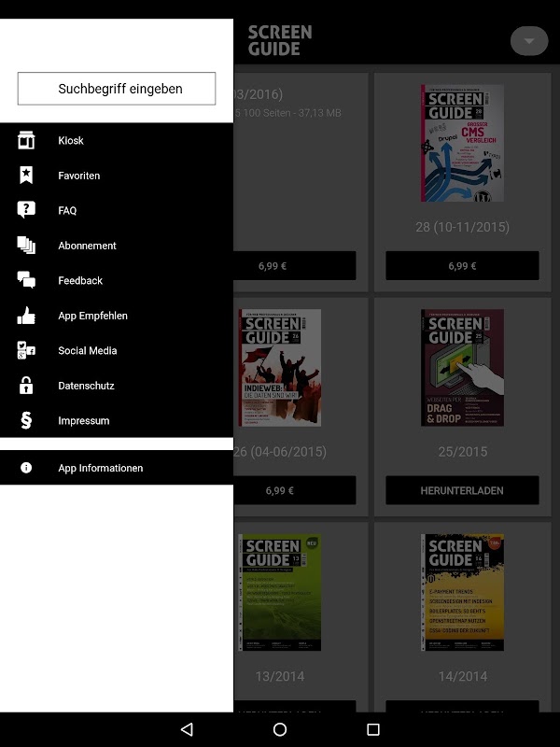
Task: Focus the Suchbegriff eingeben search field
Action: point(117,89)
